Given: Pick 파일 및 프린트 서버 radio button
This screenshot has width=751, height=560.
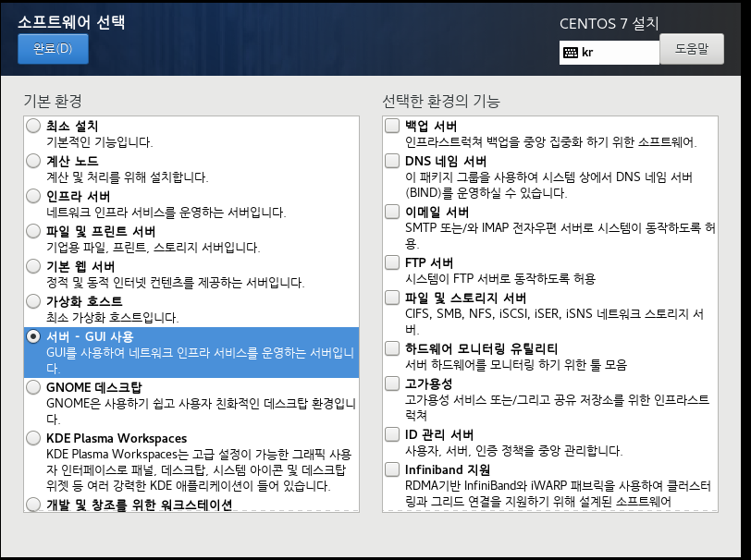Looking at the screenshot, I should pyautogui.click(x=33, y=231).
